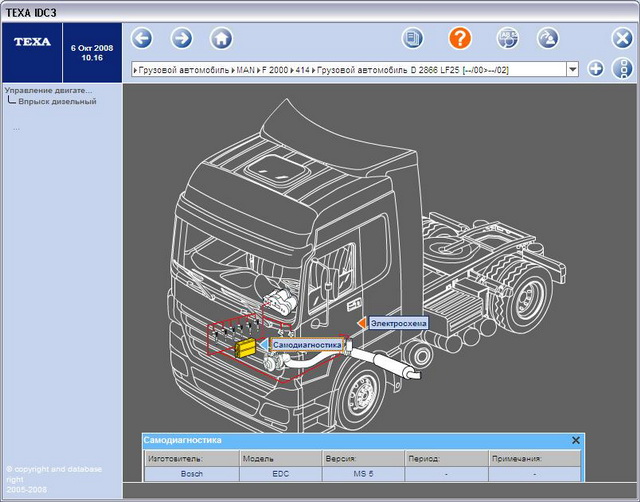Screen dimensions: 640x502
Task: Select 'D 2866 LF25' engine in the breadcrumb
Action: click(435, 70)
